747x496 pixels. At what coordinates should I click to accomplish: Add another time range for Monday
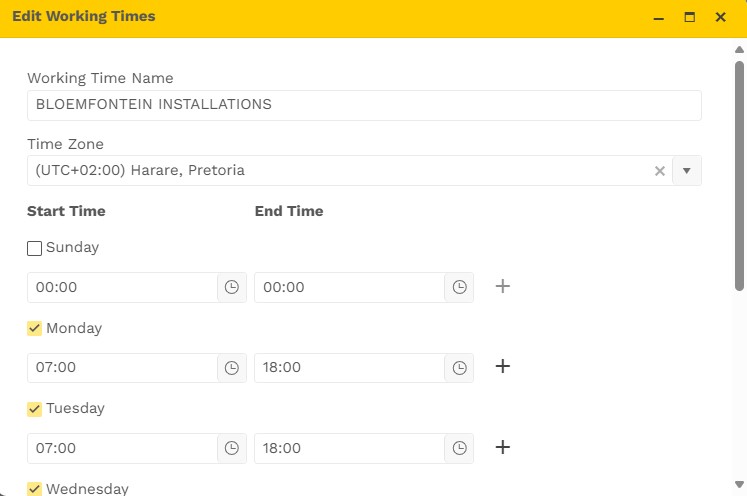coord(503,367)
